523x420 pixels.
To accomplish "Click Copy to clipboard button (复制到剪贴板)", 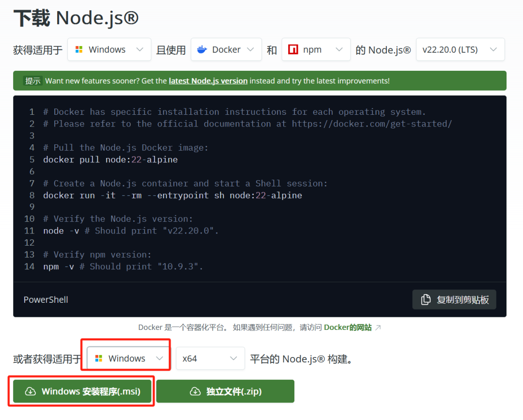I will [x=454, y=299].
